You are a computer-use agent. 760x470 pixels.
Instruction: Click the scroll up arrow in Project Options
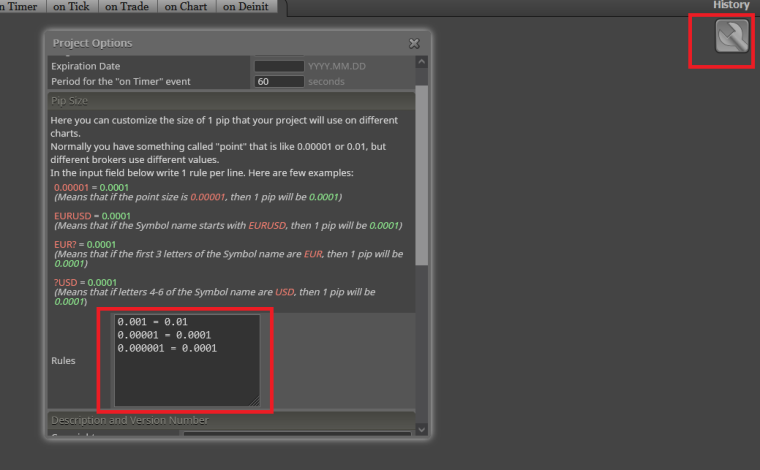point(421,62)
